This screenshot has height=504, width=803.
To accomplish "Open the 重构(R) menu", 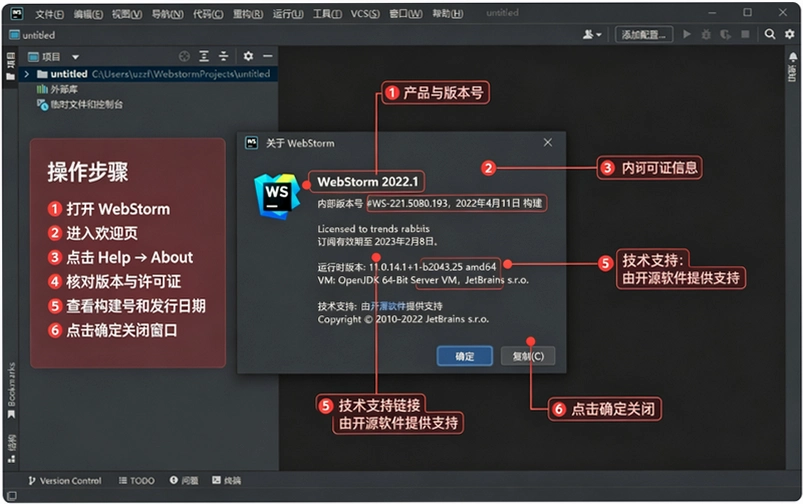I will point(248,14).
